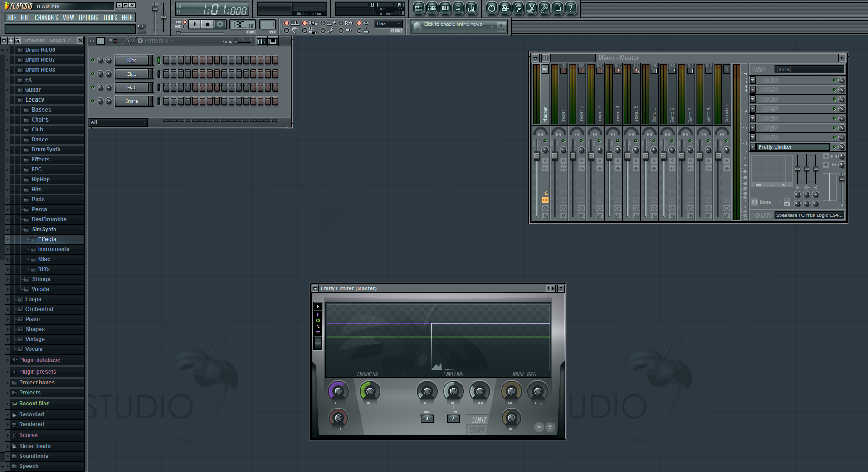
Task: Activate first step of the Kick row
Action: point(166,60)
